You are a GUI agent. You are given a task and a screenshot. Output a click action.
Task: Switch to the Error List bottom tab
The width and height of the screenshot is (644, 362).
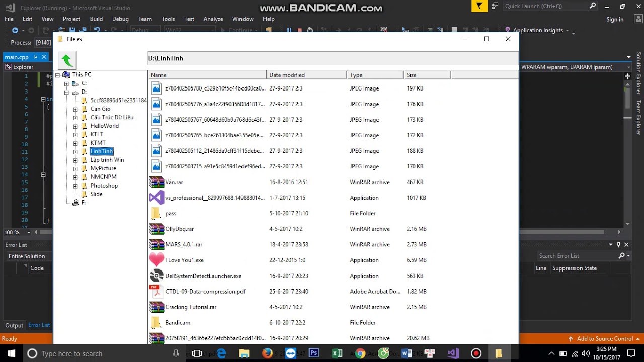click(39, 325)
